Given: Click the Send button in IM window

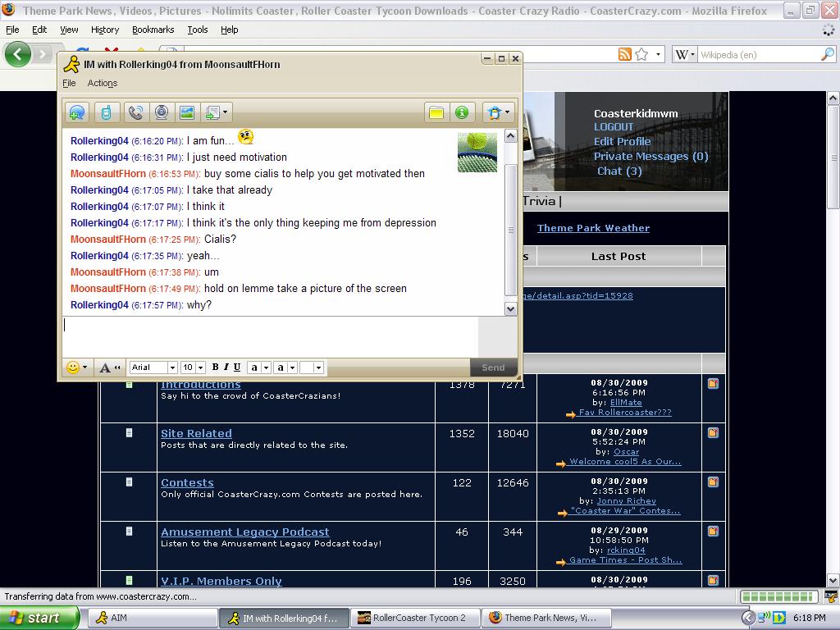Looking at the screenshot, I should [x=493, y=367].
